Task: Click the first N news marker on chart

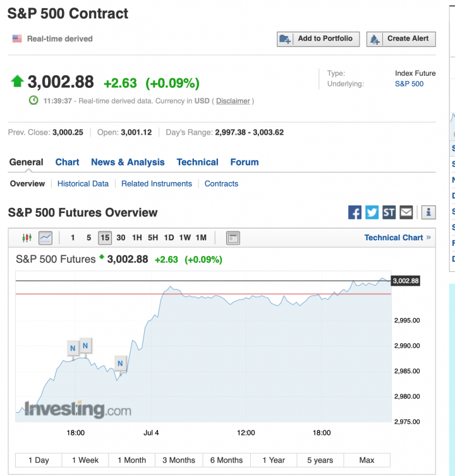Action: 73,348
